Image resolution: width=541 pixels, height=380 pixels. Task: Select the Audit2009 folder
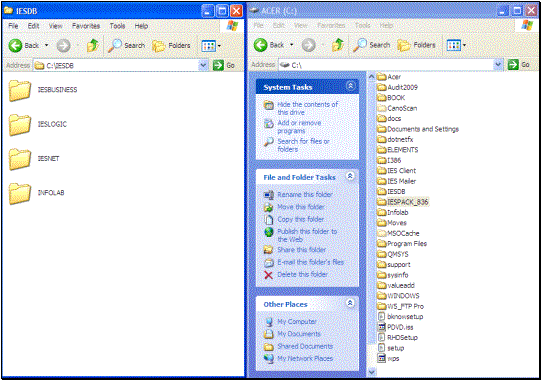[397, 87]
